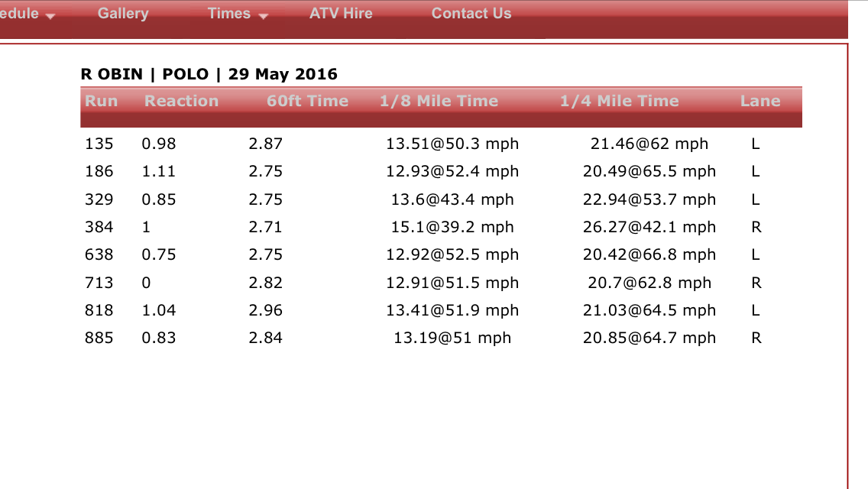Click the Lane column header

[760, 101]
